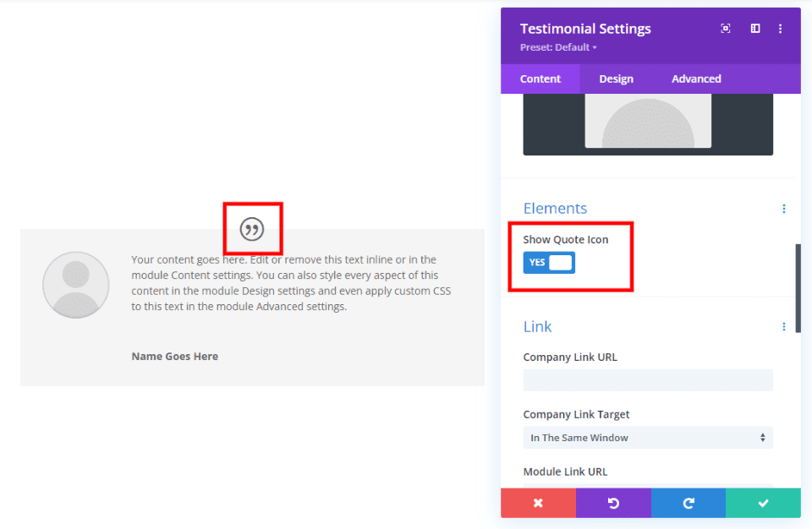Switch to the Design tab
Image resolution: width=812 pixels, height=529 pixels.
pos(616,78)
